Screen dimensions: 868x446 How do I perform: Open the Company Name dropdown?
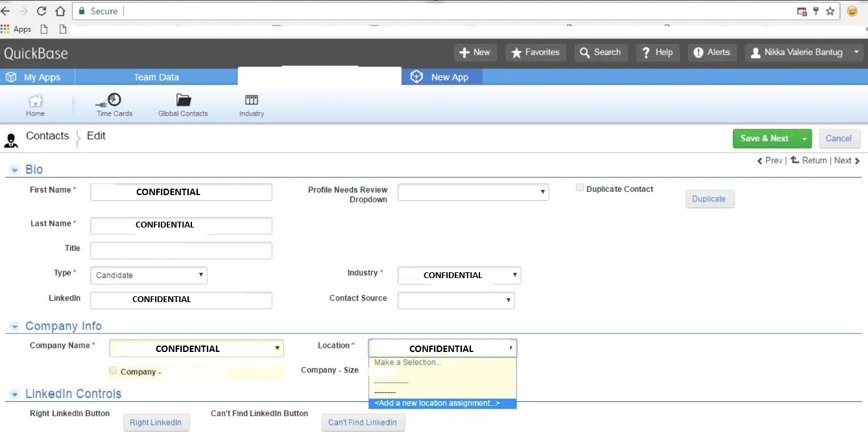(197, 348)
